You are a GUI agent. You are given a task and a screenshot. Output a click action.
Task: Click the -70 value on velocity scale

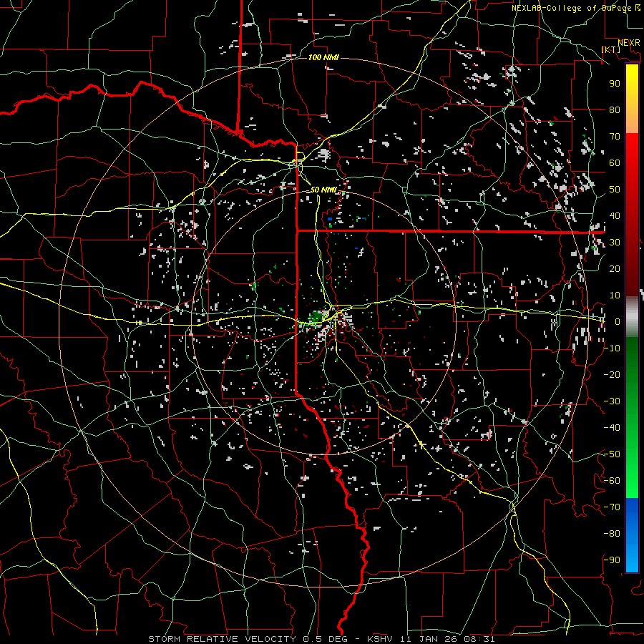pyautogui.click(x=612, y=507)
